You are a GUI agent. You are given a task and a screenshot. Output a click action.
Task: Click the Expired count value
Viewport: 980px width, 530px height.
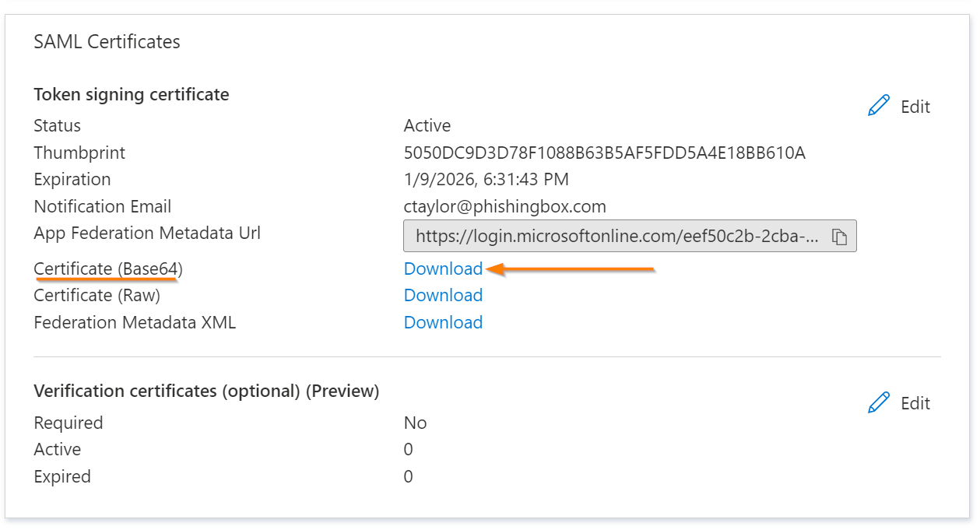408,477
